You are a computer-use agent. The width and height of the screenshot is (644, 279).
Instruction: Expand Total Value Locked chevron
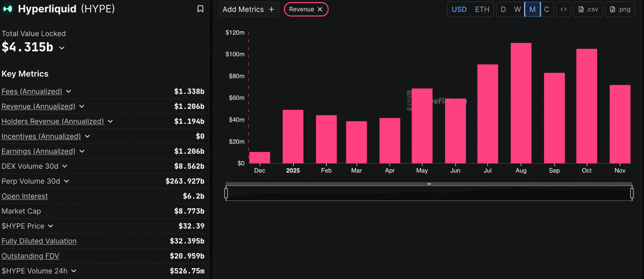pos(62,48)
